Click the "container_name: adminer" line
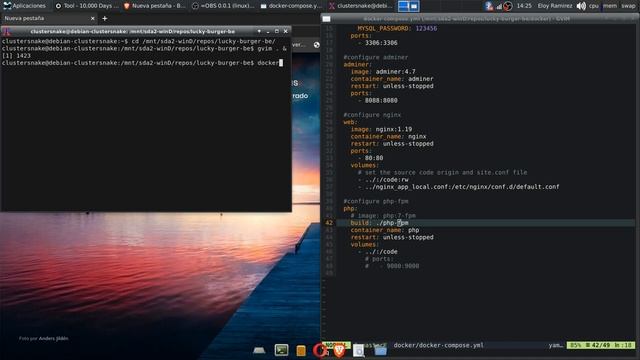The height and width of the screenshot is (360, 640). point(392,79)
